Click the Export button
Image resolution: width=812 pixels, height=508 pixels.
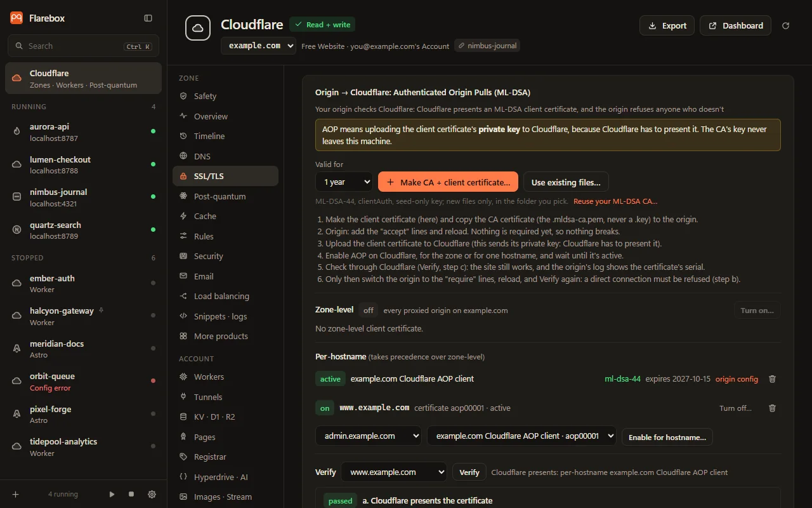pos(667,25)
